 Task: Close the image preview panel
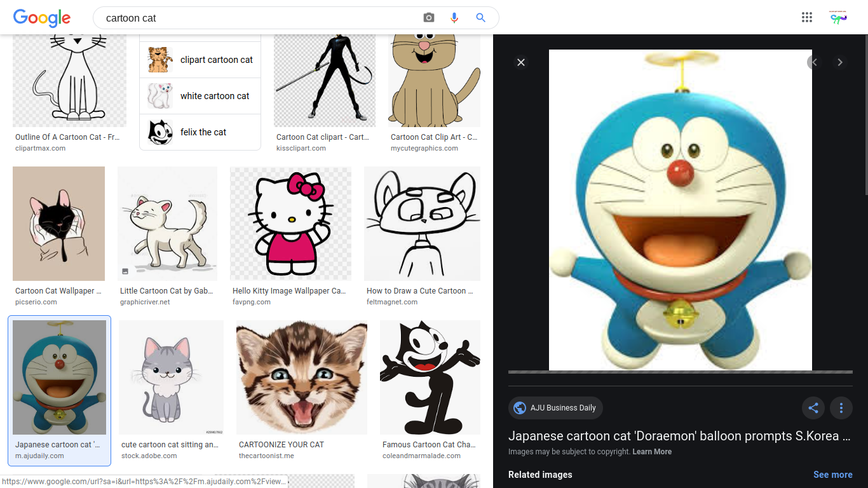coord(521,62)
